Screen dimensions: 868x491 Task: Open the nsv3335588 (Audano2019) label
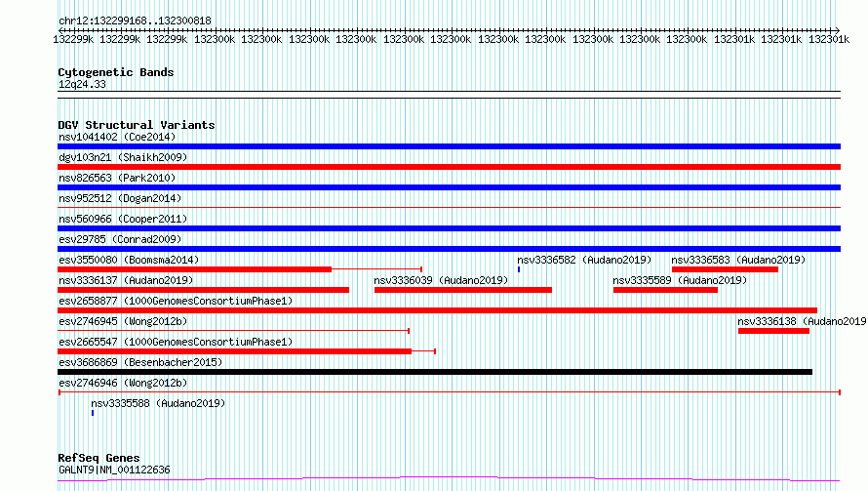[x=158, y=403]
